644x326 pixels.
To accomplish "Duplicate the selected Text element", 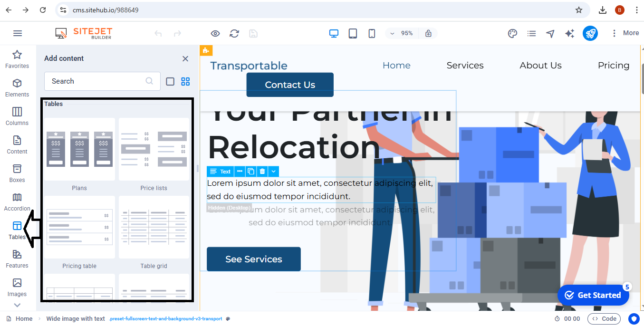I will click(x=251, y=172).
